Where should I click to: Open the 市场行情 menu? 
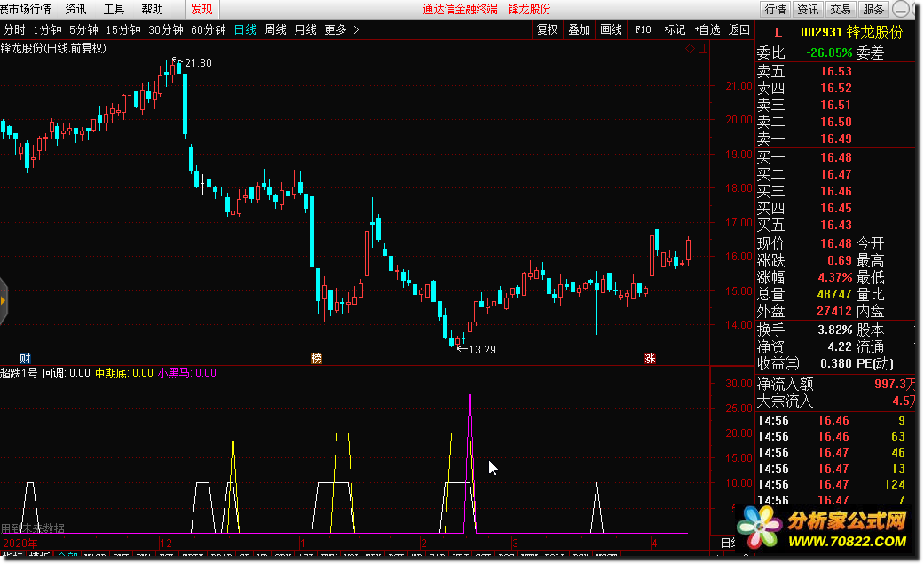(x=26, y=10)
